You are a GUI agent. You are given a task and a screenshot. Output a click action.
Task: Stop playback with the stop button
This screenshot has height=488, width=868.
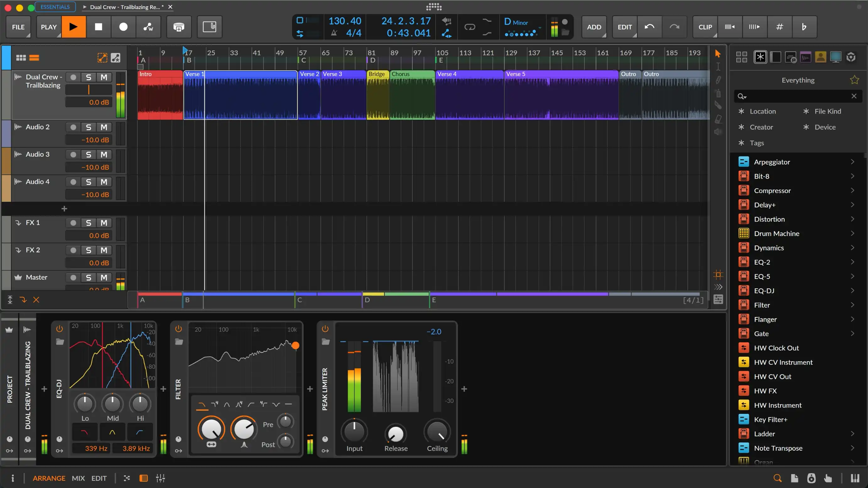(x=98, y=27)
